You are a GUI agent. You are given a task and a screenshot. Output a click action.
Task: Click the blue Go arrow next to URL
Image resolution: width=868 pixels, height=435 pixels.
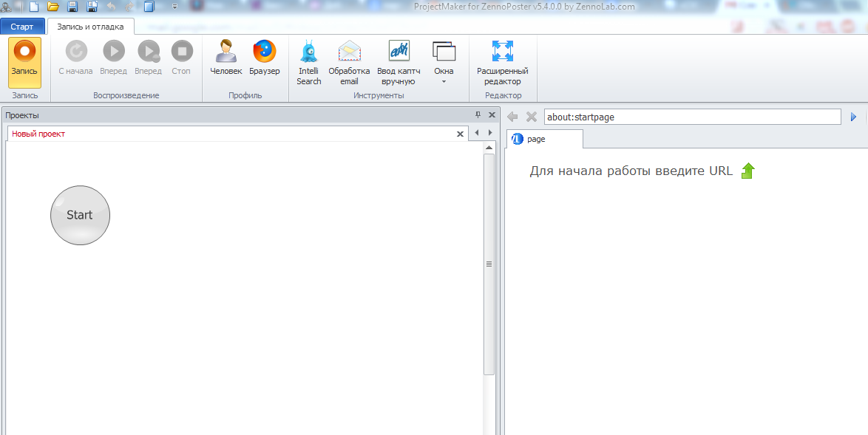click(853, 117)
